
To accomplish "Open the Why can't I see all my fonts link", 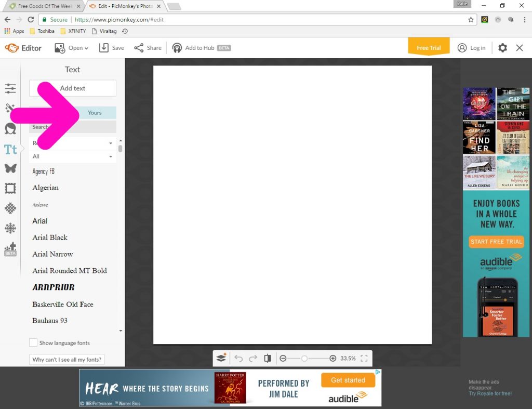I will click(66, 359).
